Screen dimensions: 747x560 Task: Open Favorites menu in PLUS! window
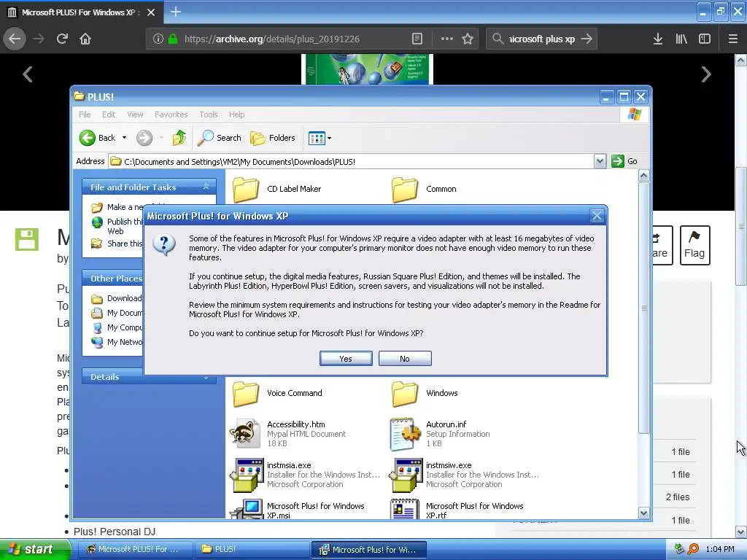(171, 114)
